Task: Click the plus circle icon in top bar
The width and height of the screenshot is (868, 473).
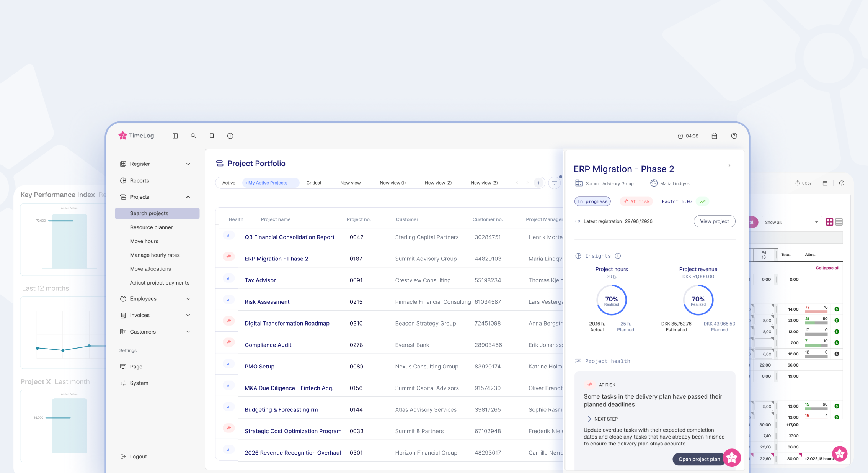Action: 230,136
